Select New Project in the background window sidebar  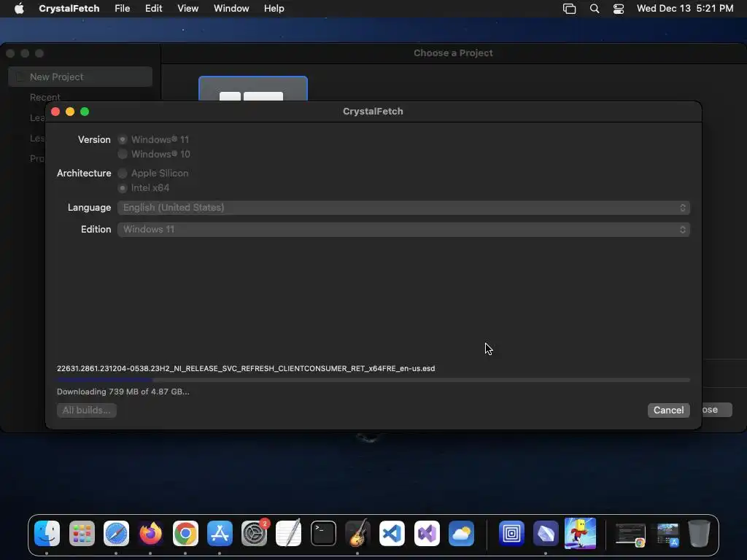click(80, 77)
